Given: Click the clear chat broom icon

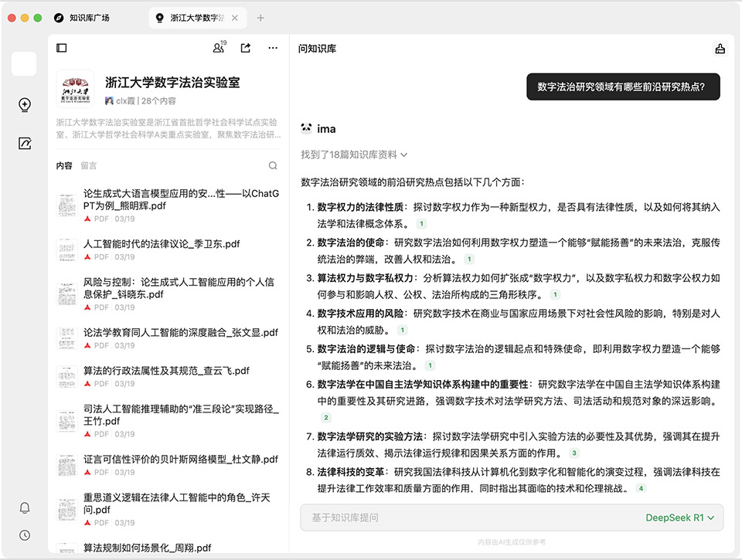Looking at the screenshot, I should pyautogui.click(x=720, y=49).
